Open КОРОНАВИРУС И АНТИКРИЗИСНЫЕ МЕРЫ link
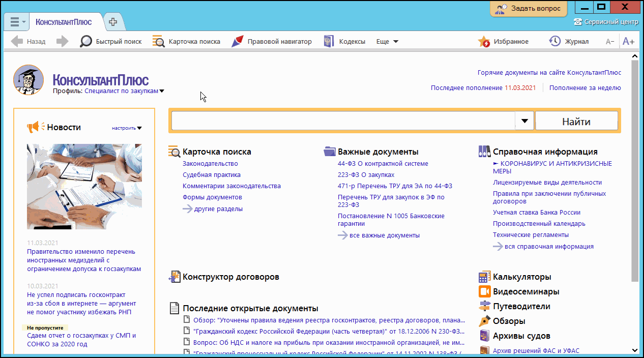 click(552, 167)
